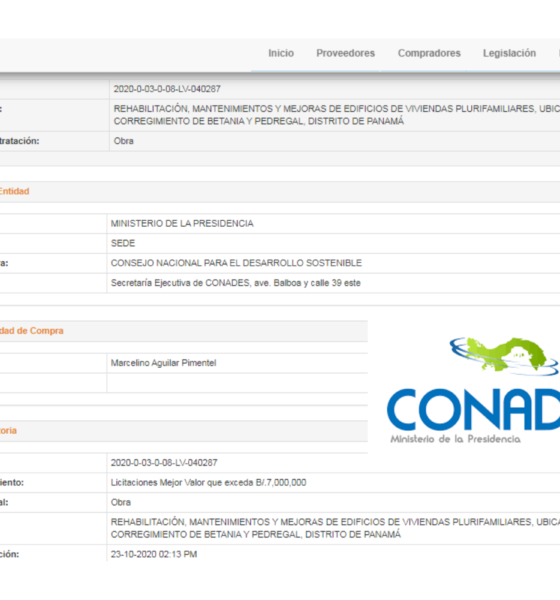Select CONSEJO NACIONAL PARA EL DESARROLLO SOSTENIBLE

pos(236,263)
